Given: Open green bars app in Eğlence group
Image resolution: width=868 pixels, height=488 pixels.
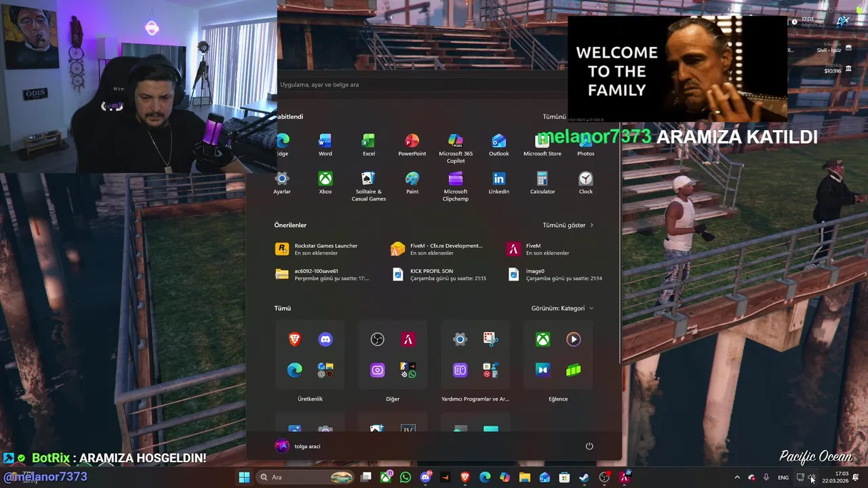Looking at the screenshot, I should tap(574, 370).
